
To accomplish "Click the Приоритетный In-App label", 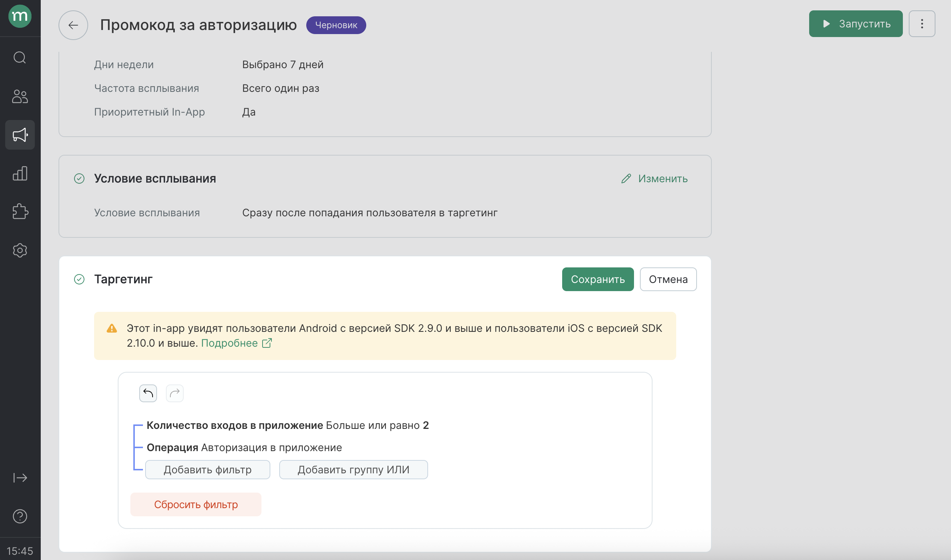I will 150,112.
